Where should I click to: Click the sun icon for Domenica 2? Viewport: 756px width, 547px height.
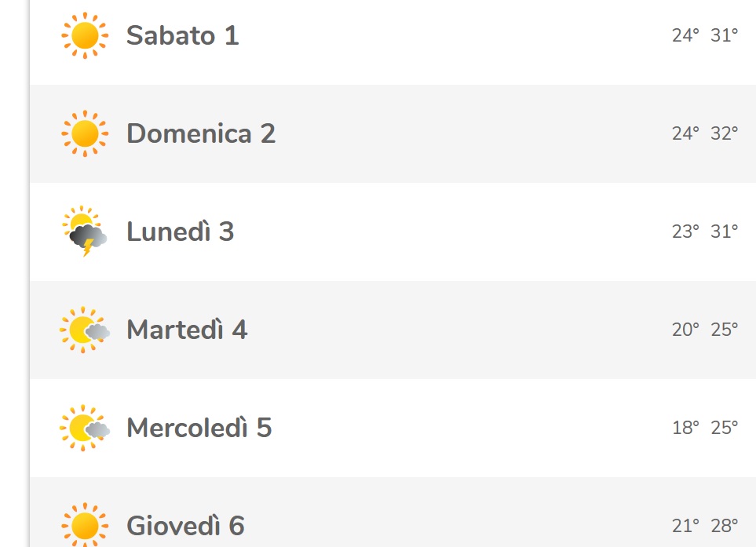tap(84, 134)
